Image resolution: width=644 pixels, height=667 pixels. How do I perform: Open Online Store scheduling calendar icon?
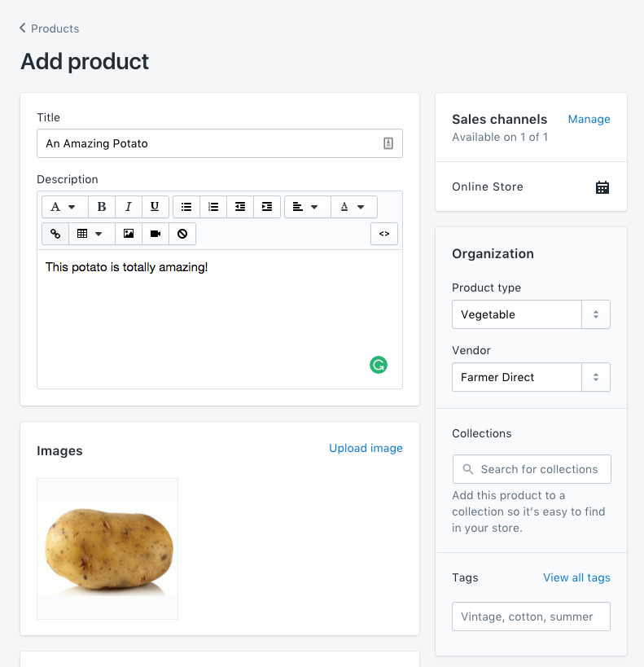tap(602, 186)
